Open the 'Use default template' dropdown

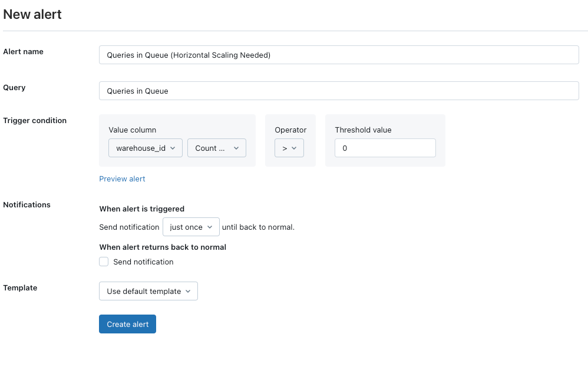[148, 291]
